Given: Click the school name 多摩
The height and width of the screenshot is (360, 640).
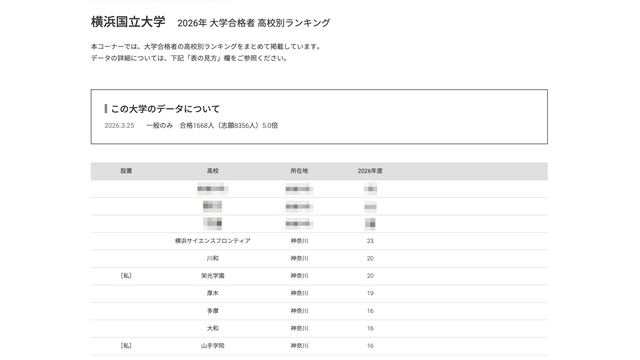Looking at the screenshot, I should pyautogui.click(x=213, y=311).
